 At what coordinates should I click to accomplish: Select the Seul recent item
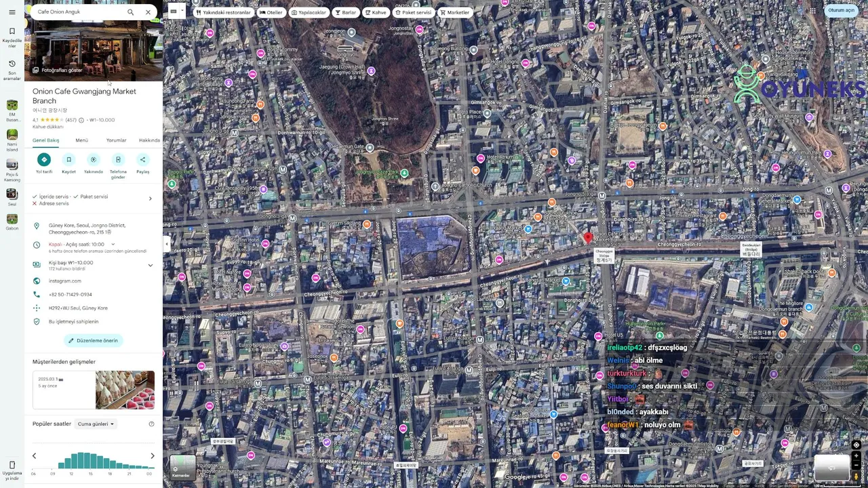pyautogui.click(x=12, y=198)
